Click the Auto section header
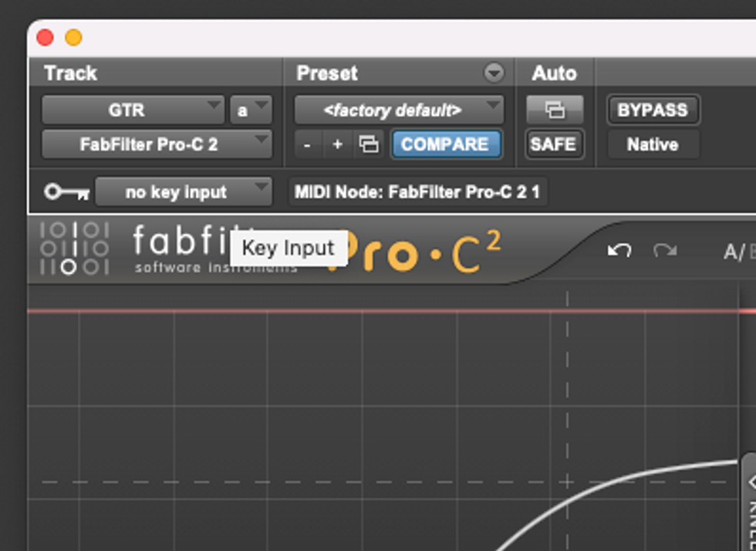The width and height of the screenshot is (756, 551). [555, 73]
